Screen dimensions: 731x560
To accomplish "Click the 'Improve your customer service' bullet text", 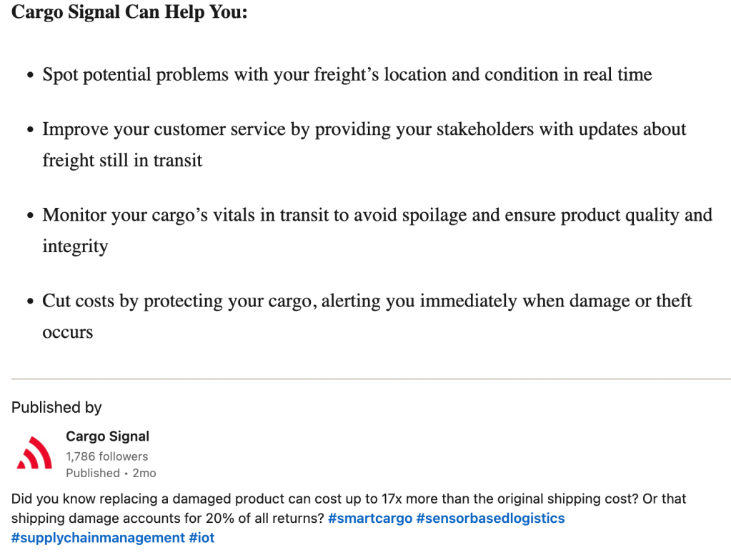I will point(364,129).
